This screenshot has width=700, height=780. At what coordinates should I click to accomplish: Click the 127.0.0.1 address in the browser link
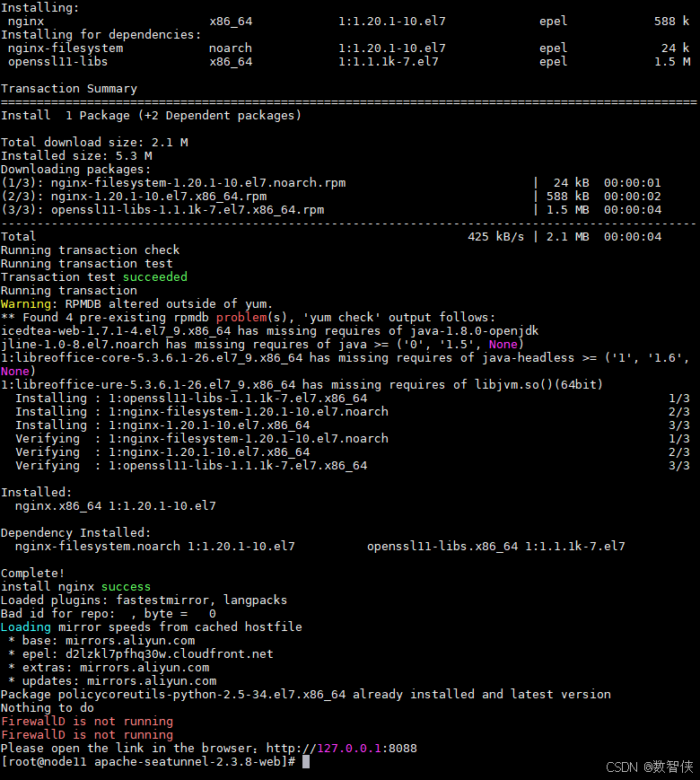[349, 749]
